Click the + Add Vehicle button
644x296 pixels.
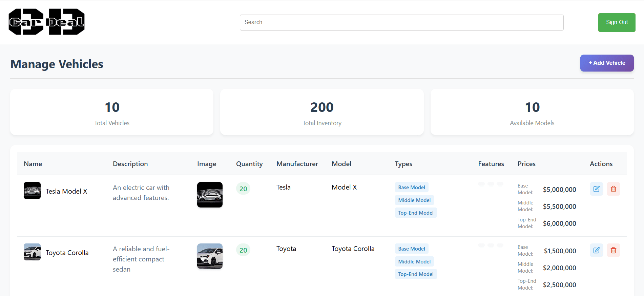(607, 63)
